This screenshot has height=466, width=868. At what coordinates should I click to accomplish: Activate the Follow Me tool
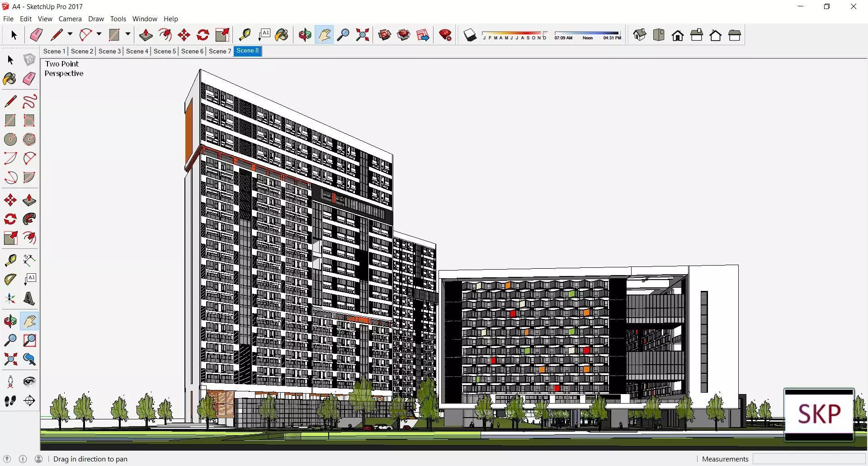(x=29, y=219)
